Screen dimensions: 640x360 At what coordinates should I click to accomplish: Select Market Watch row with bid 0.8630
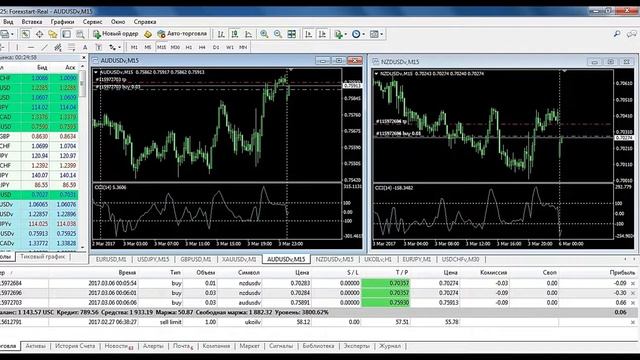[39, 136]
